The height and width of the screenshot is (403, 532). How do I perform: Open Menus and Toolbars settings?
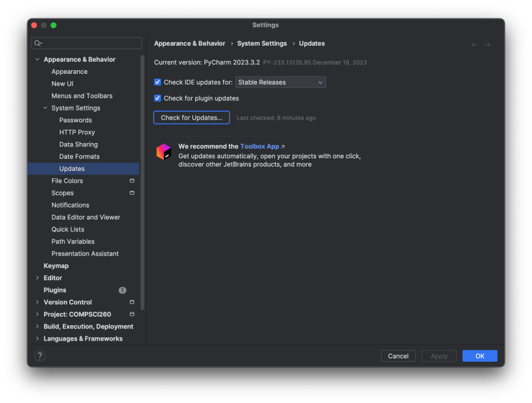[82, 96]
